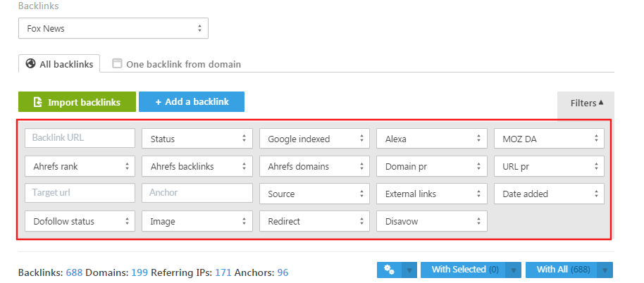Open the arrow next to the gears button
This screenshot has height=283, width=644.
409,270
